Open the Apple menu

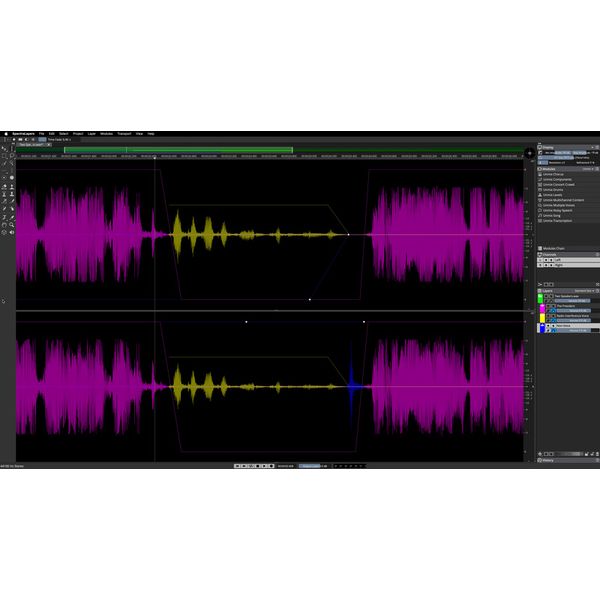coord(6,134)
